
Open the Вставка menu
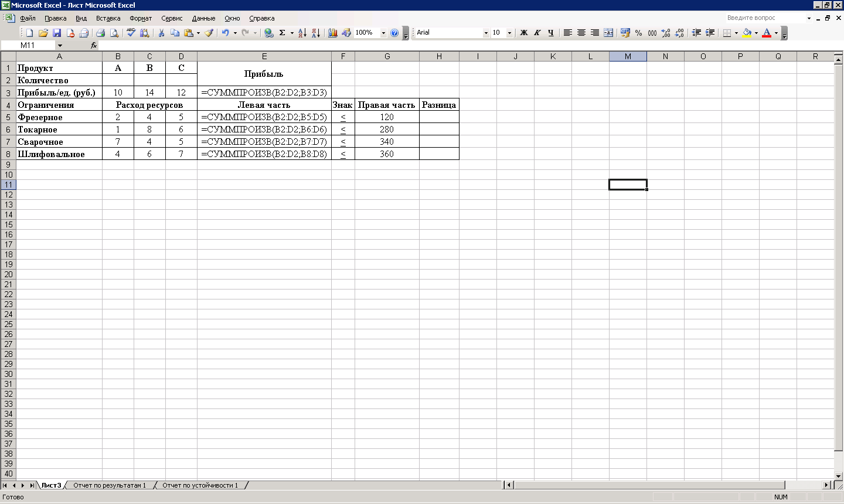(x=108, y=18)
